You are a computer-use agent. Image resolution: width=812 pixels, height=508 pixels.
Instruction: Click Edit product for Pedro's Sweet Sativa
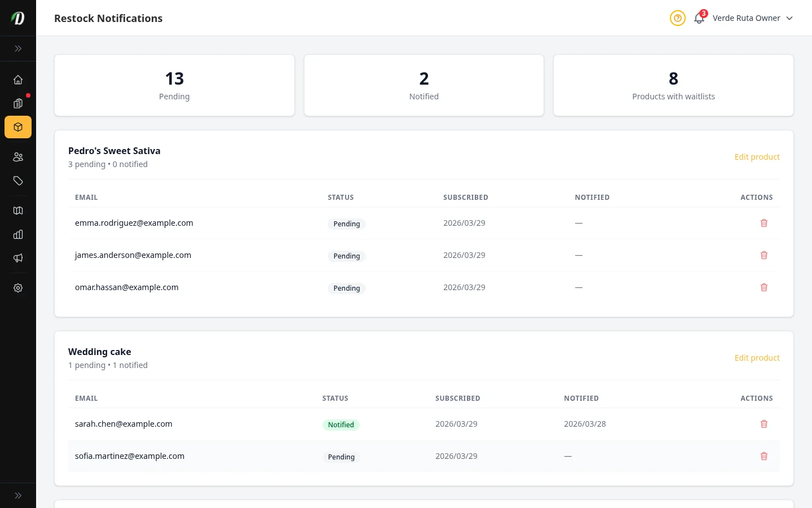coord(757,157)
